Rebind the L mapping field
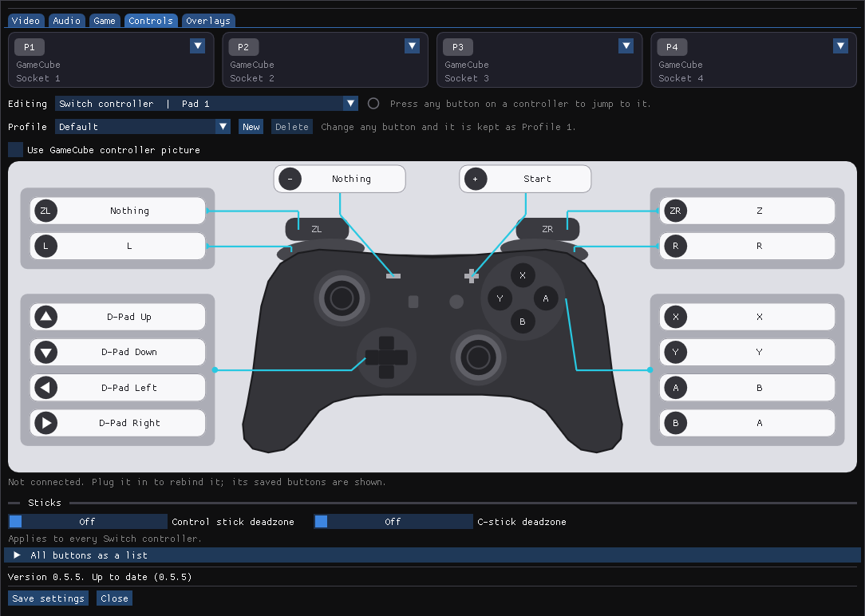Viewport: 865px width, 616px height. pyautogui.click(x=117, y=246)
